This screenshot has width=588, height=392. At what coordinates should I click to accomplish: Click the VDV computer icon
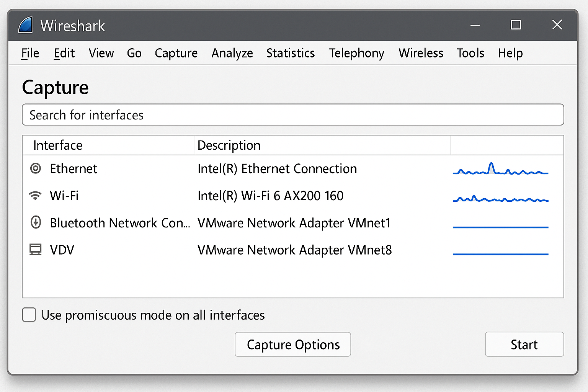36,250
